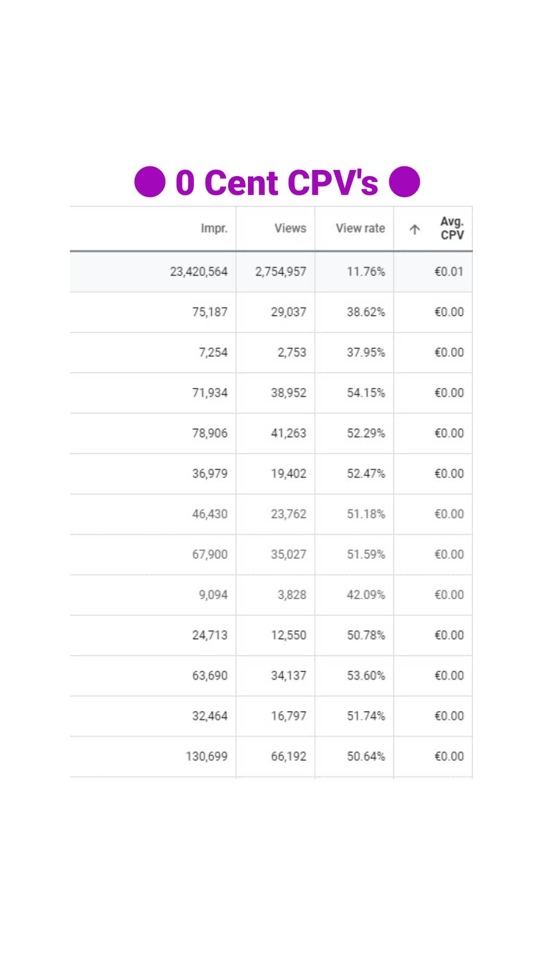Click the 54.15% view rate cell
The height and width of the screenshot is (980, 551).
366,393
